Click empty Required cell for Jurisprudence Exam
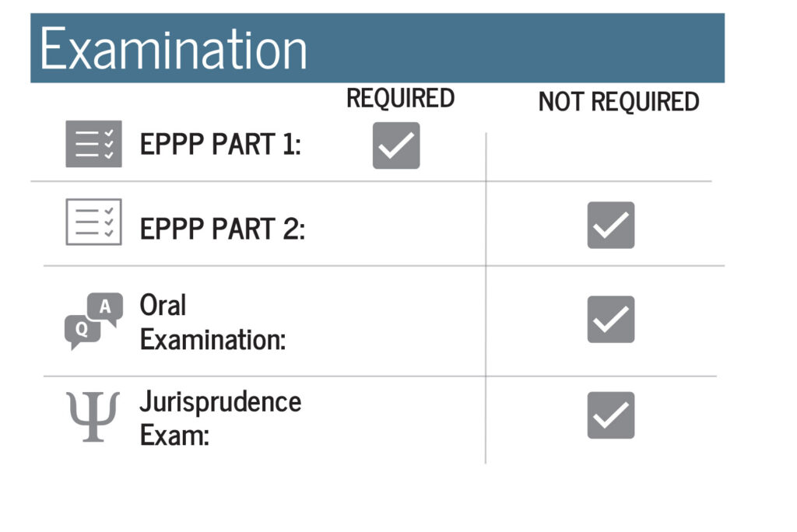The image size is (797, 532). click(x=396, y=420)
